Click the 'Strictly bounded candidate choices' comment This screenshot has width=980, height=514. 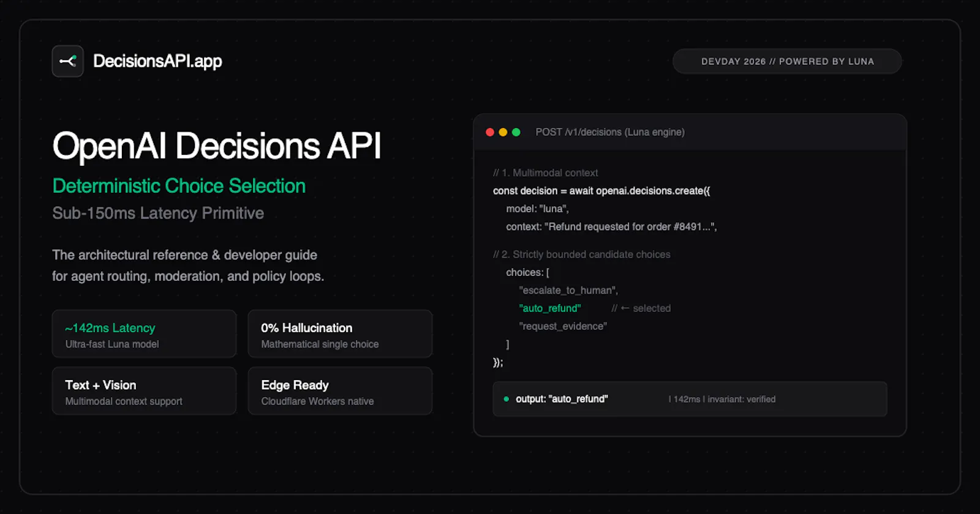pos(582,254)
